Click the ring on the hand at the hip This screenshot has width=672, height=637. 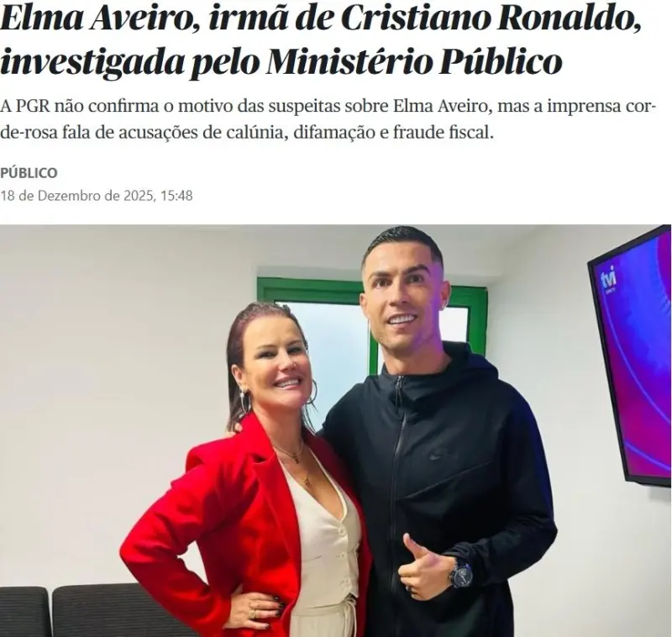pos(254,615)
